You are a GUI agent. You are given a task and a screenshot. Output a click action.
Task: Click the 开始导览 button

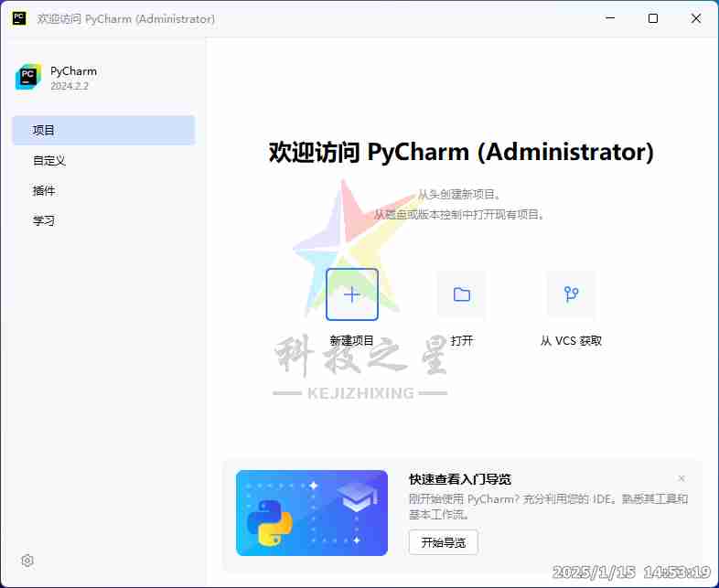[x=443, y=542]
